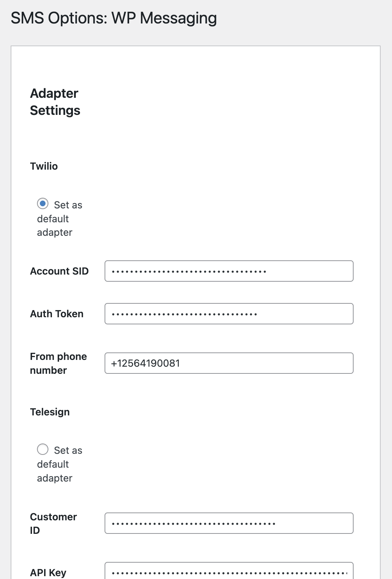The image size is (392, 579).
Task: Select Telesign's Set as default adapter radio
Action: pos(43,449)
